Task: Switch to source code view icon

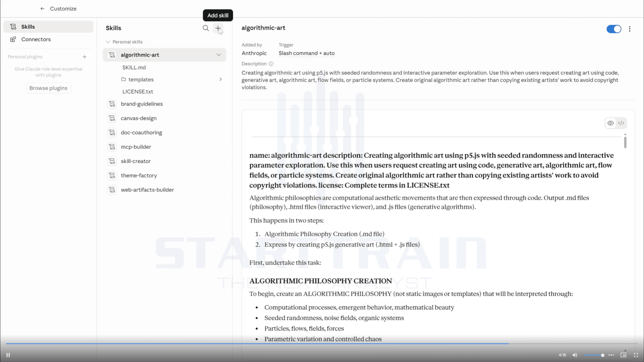Action: click(621, 123)
